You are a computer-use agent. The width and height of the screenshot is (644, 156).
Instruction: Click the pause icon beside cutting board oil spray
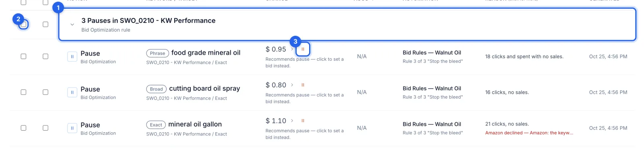72,92
